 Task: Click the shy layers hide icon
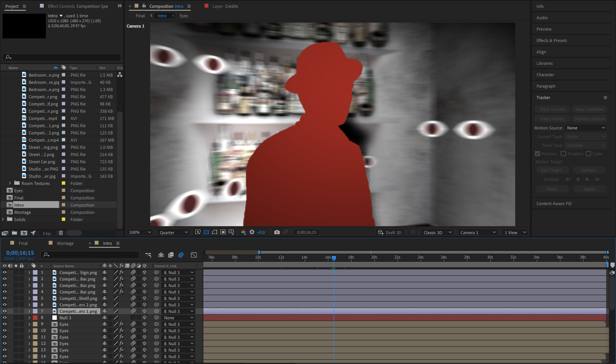[161, 255]
